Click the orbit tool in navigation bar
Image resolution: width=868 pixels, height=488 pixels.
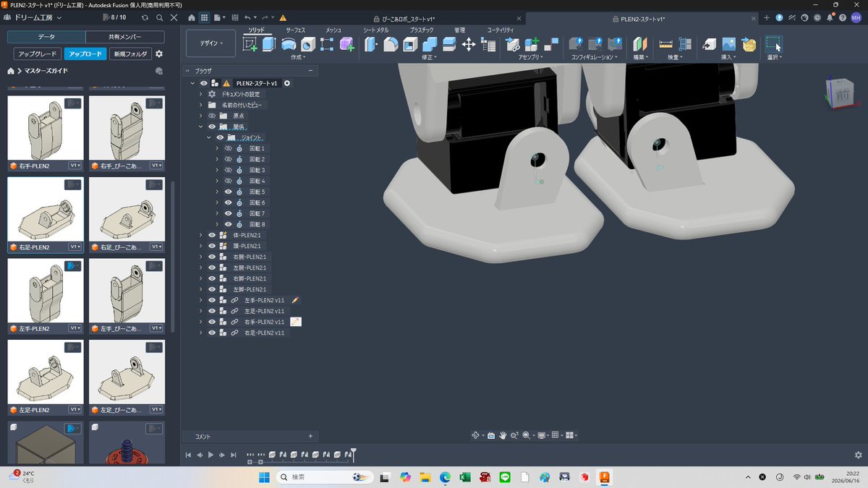click(476, 435)
